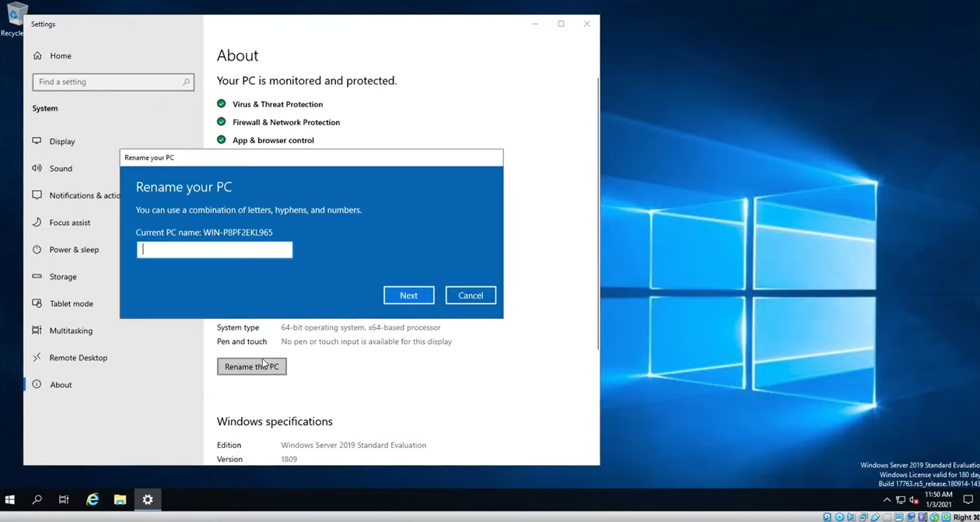
Task: Click the Rename this PC button
Action: click(x=251, y=366)
